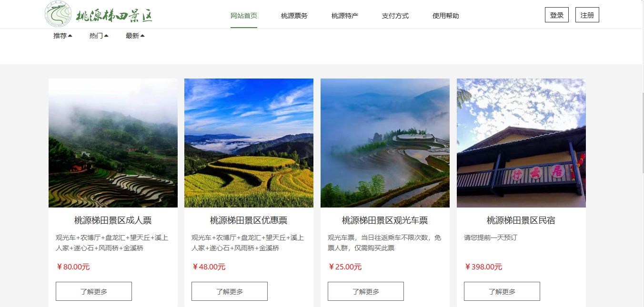Click the 登录 button
The image size is (644, 307).
[x=557, y=15]
